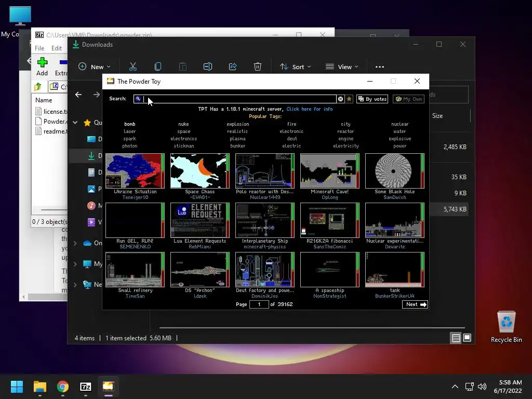
Task: Click author name Teneiger10
Action: [135, 197]
